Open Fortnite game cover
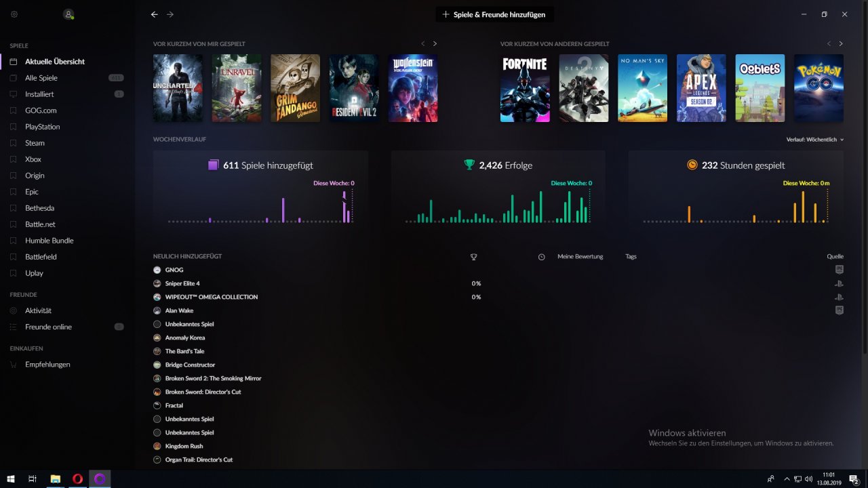This screenshot has width=868, height=488. [x=525, y=88]
